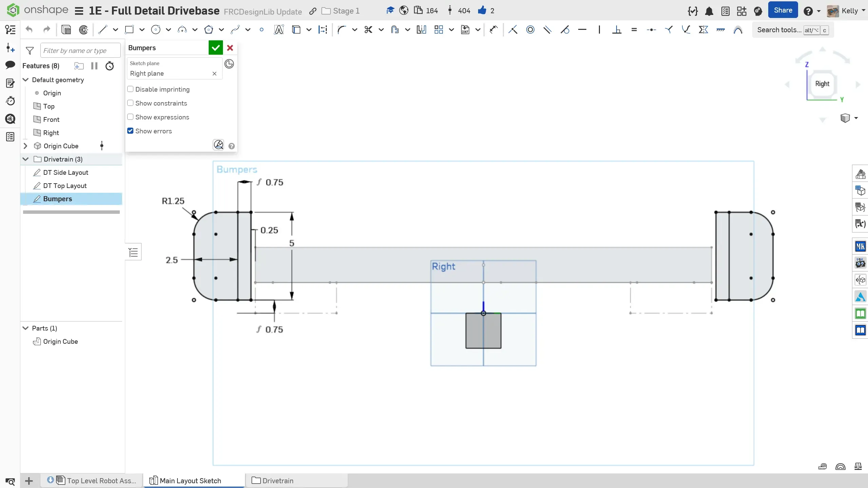
Task: Select the Line sketch tool
Action: tap(102, 30)
